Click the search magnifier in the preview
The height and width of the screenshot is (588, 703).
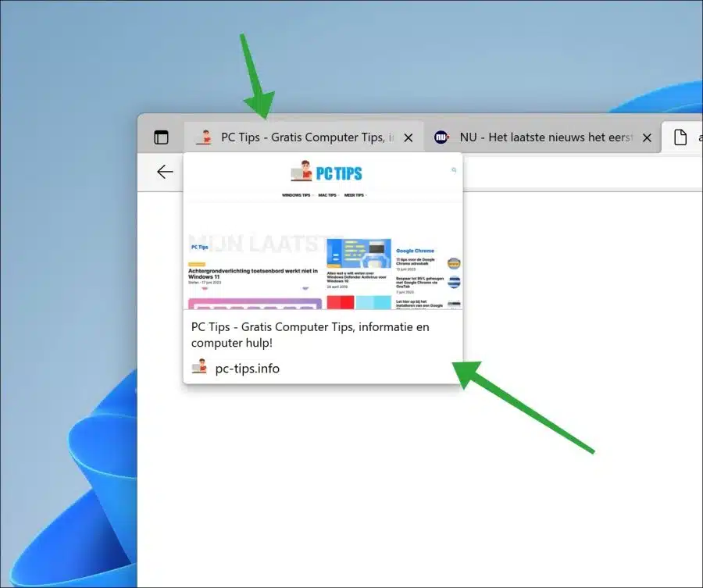454,170
